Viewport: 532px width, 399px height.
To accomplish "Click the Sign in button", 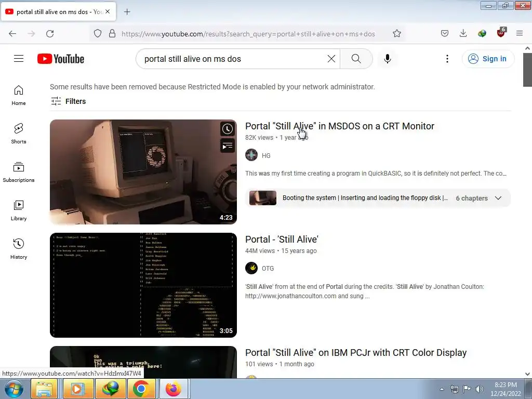I will 488,59.
